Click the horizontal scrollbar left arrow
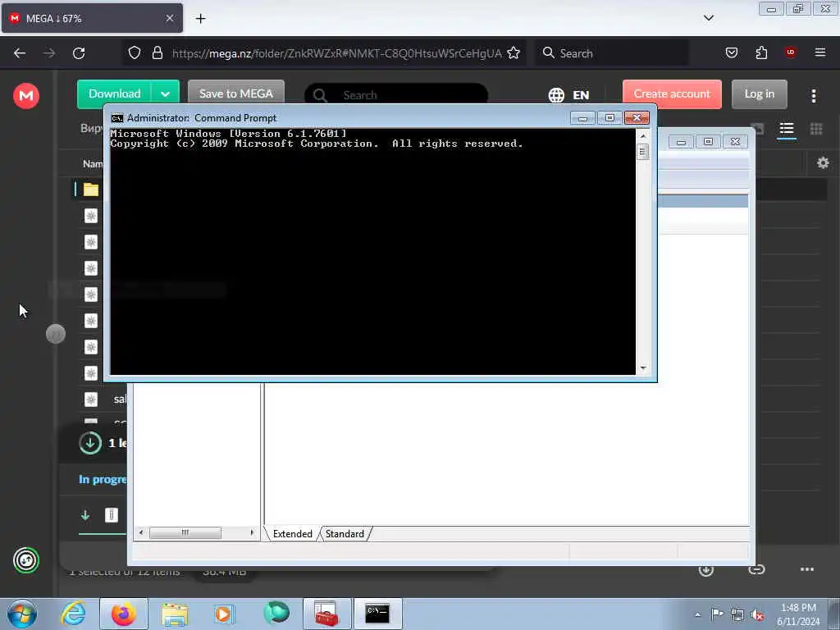Image resolution: width=840 pixels, height=630 pixels. (x=141, y=532)
